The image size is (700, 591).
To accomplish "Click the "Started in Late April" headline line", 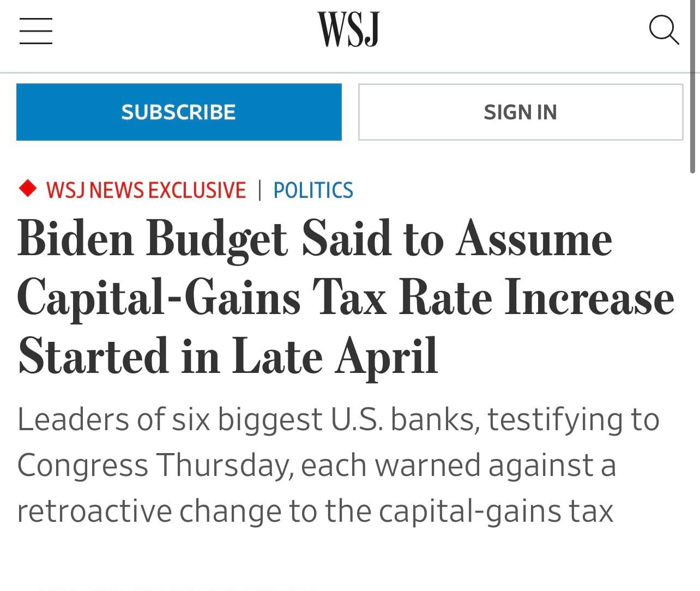I will click(x=228, y=357).
